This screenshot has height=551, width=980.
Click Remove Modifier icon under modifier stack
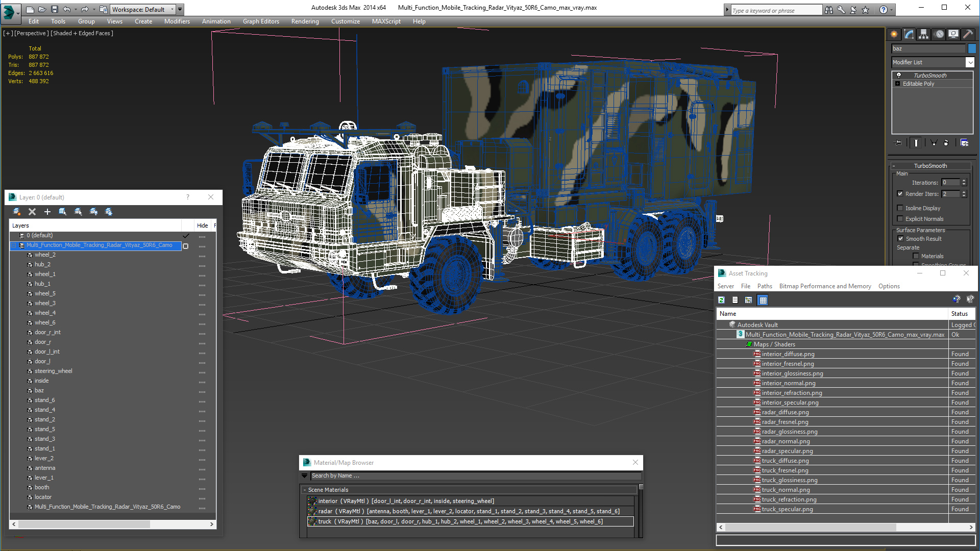click(x=946, y=143)
